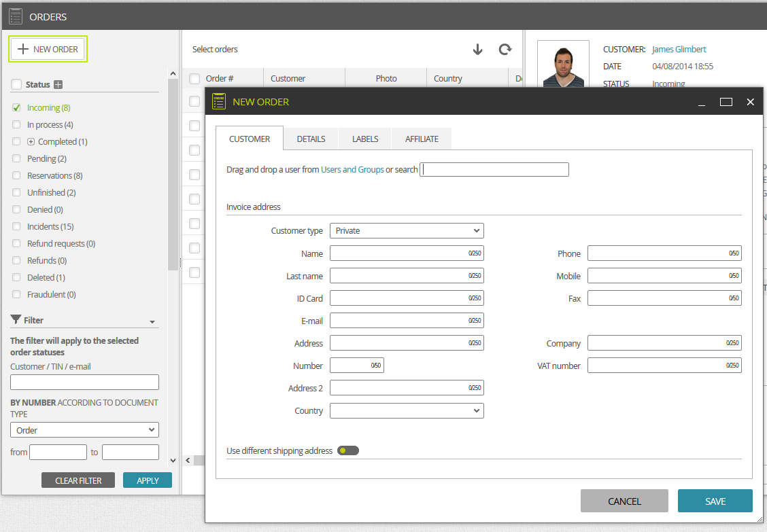Toggle Use different shipping address switch

pos(347,450)
